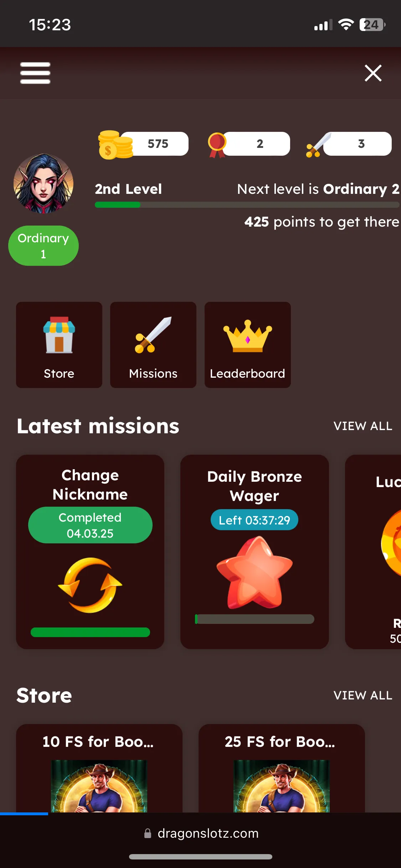The height and width of the screenshot is (868, 401).
Task: View all Store items
Action: [x=363, y=695]
